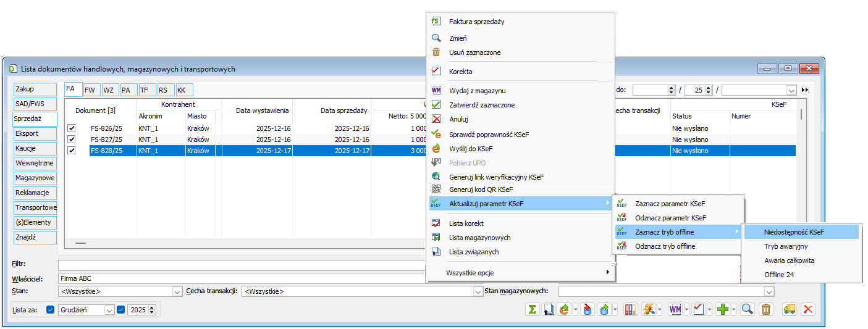Click the Filtr input field
The width and height of the screenshot is (868, 329).
click(x=241, y=265)
